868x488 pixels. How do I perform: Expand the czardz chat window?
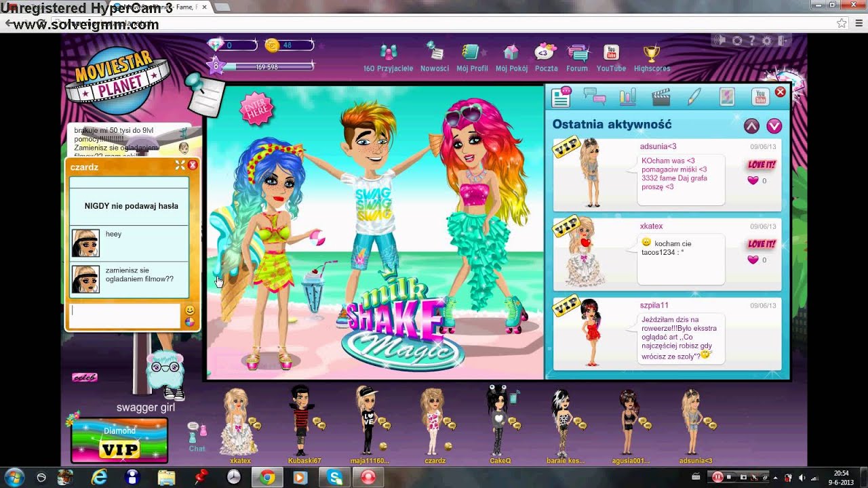pyautogui.click(x=180, y=165)
